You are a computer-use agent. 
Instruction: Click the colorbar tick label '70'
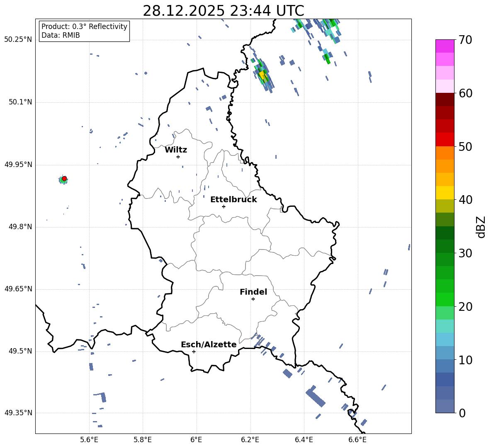[465, 40]
